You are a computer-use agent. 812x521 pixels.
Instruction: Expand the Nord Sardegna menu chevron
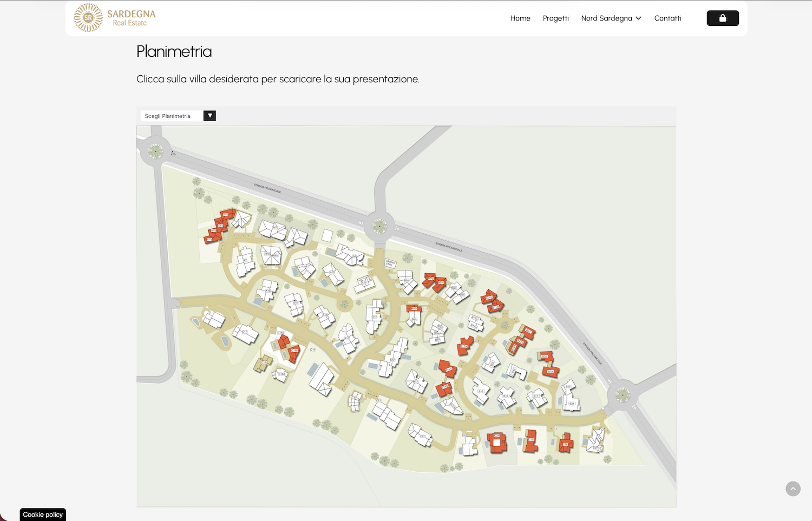coord(639,18)
